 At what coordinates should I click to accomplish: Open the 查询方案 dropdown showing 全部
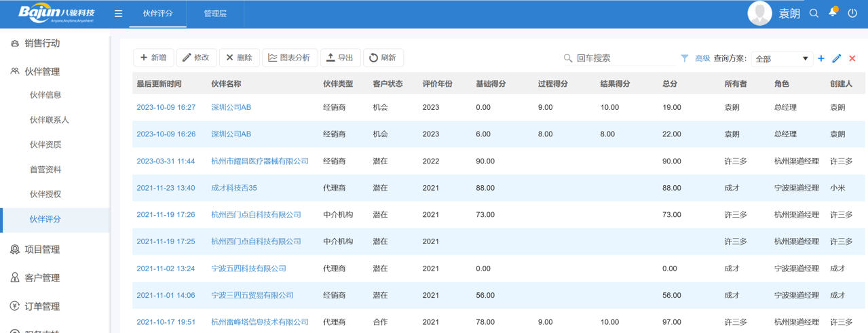pos(781,59)
